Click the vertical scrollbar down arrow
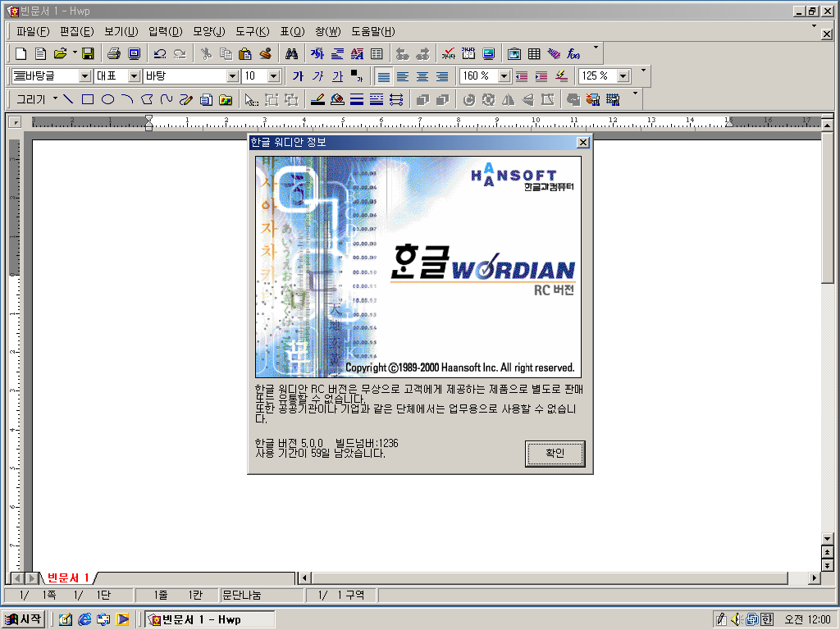840x630 pixels. (x=827, y=539)
